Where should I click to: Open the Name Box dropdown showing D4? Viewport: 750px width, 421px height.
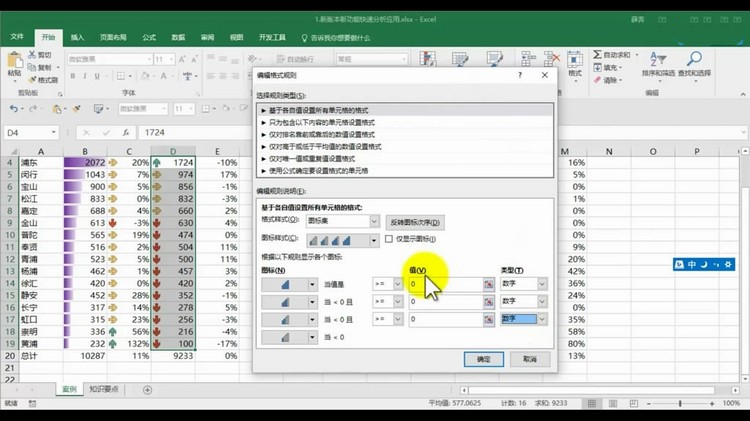click(54, 132)
